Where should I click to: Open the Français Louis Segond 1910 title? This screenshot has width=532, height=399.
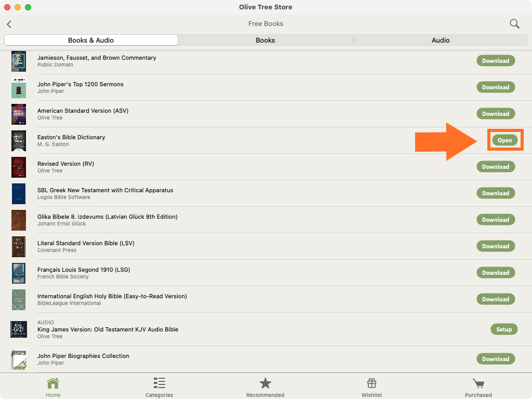[84, 270]
